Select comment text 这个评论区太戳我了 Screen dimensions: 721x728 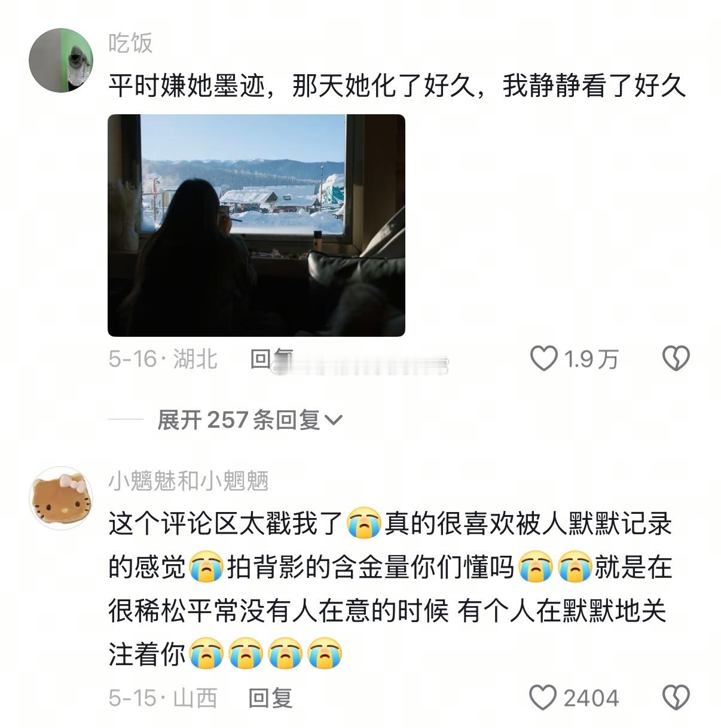(225, 524)
